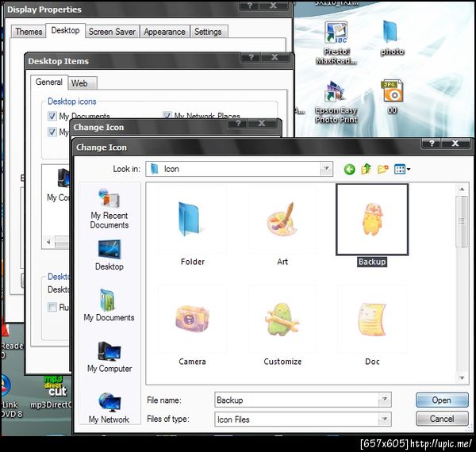Go back with the green arrow
The width and height of the screenshot is (476, 452).
pyautogui.click(x=349, y=169)
